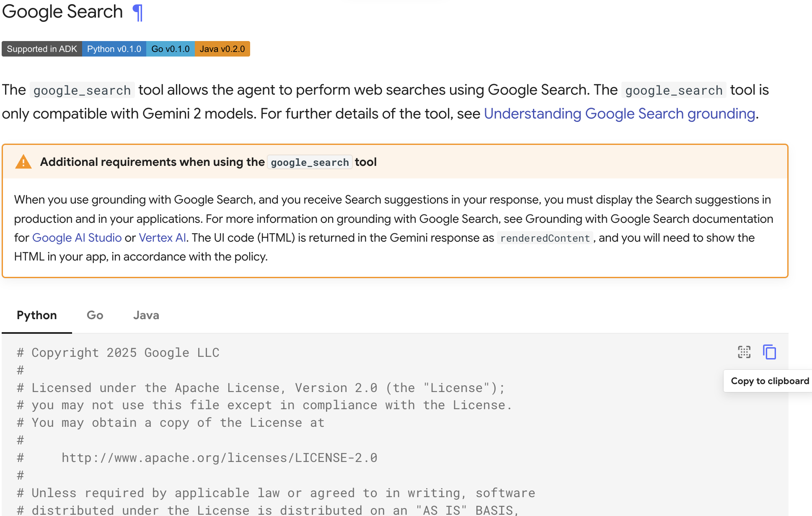Follow the Vertex AI link

162,238
